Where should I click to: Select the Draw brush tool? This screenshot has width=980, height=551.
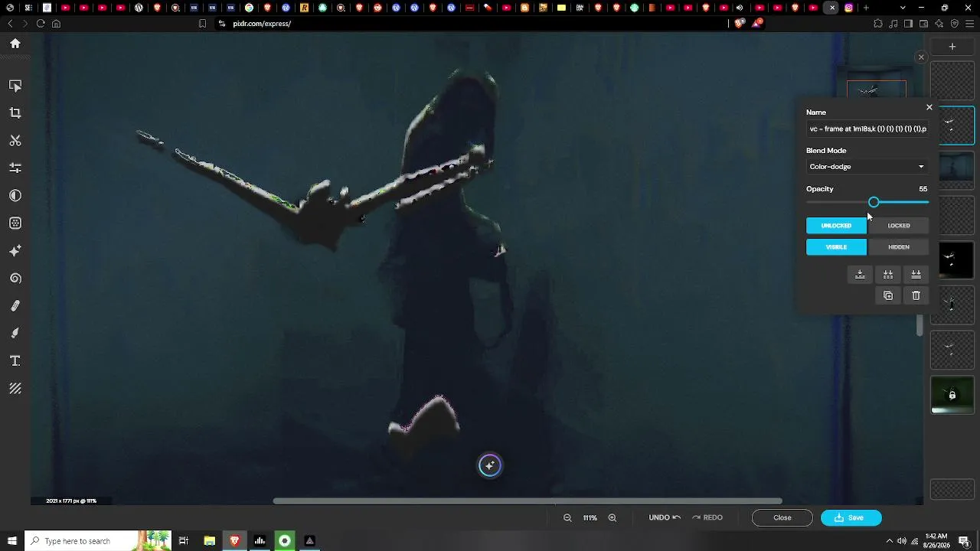[15, 334]
